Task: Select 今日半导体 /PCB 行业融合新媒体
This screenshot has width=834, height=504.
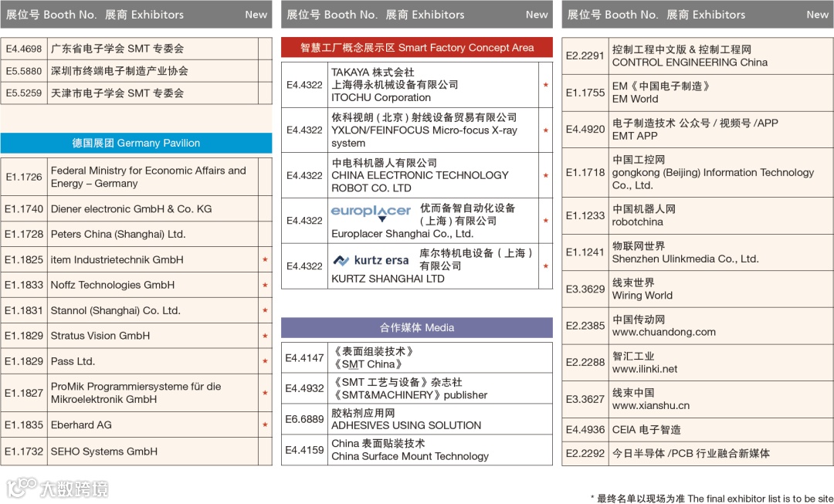Action: [691, 454]
